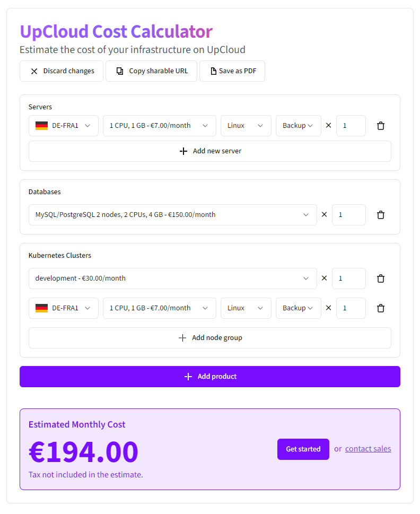
Task: Click the database quantity input field
Action: [349, 215]
